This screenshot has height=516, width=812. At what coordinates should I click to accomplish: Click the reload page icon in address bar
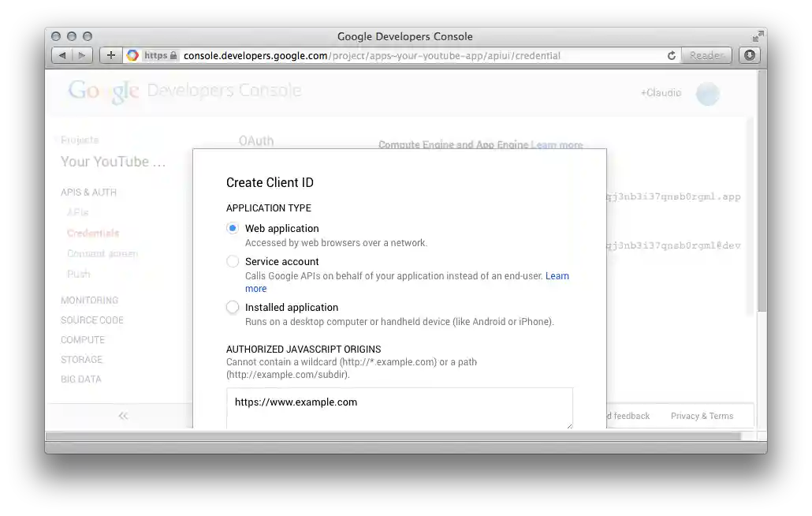671,55
